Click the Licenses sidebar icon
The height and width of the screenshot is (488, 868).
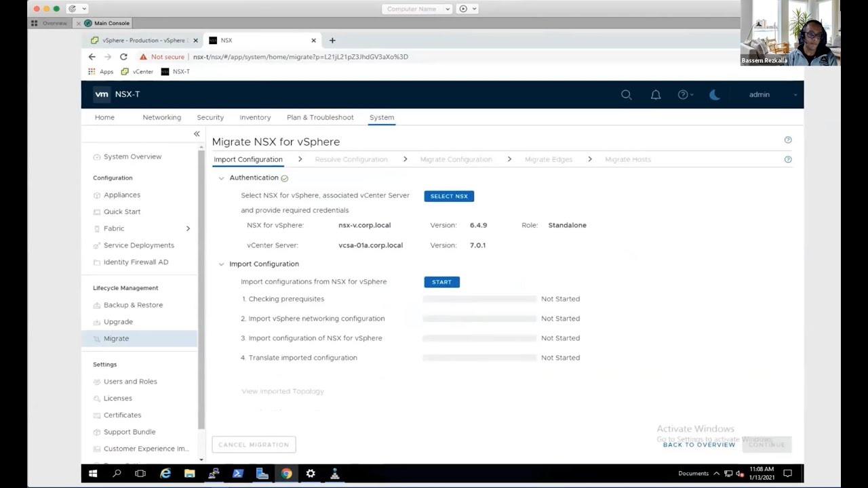point(97,399)
